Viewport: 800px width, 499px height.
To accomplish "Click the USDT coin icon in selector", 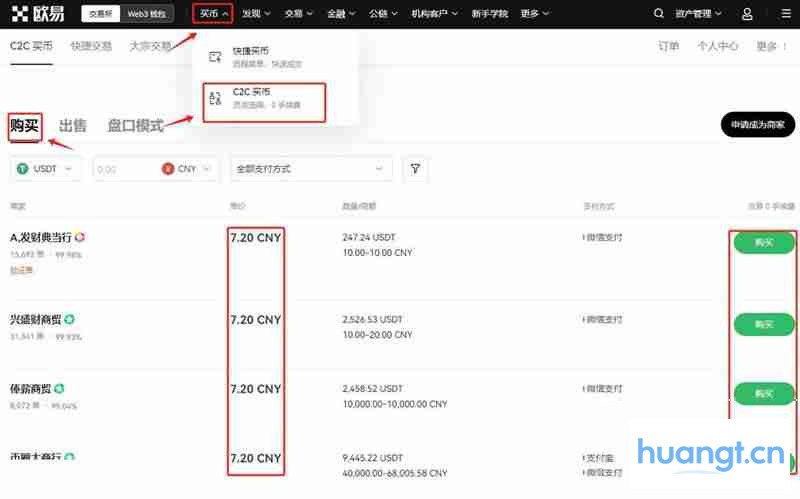I will pos(23,169).
